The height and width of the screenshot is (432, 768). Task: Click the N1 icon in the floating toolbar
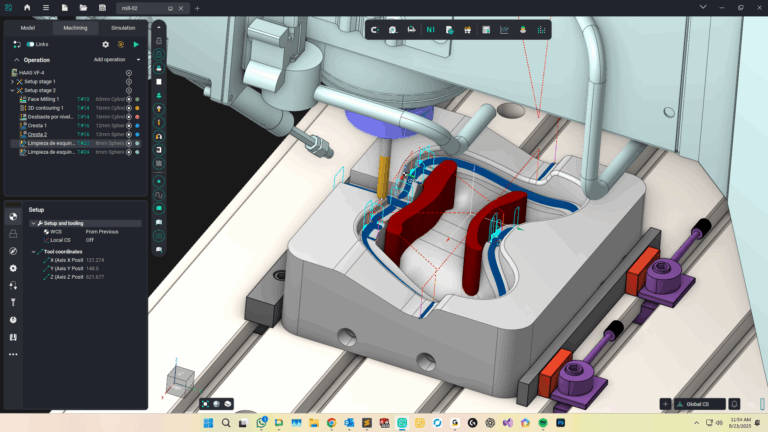pyautogui.click(x=430, y=30)
